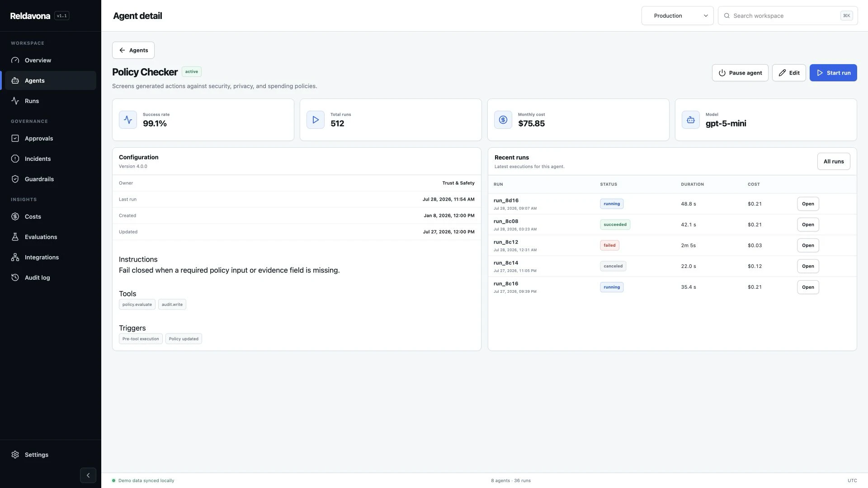Click the Overview gauge icon in sidebar
868x488 pixels.
(15, 60)
